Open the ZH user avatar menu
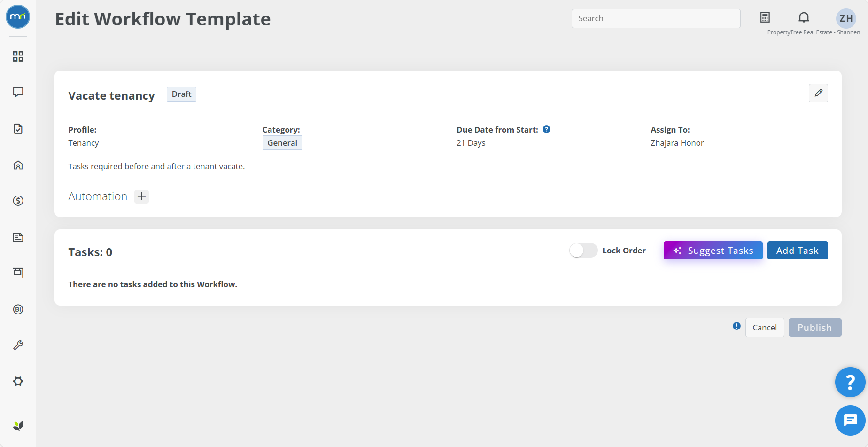Viewport: 868px width, 447px height. pyautogui.click(x=846, y=18)
